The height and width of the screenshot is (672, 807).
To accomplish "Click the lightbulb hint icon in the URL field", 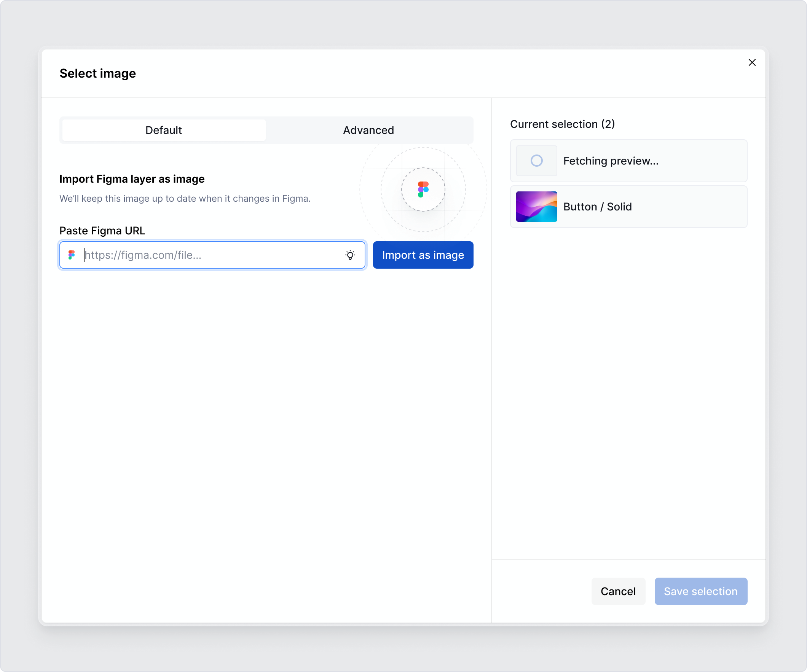I will click(x=350, y=255).
